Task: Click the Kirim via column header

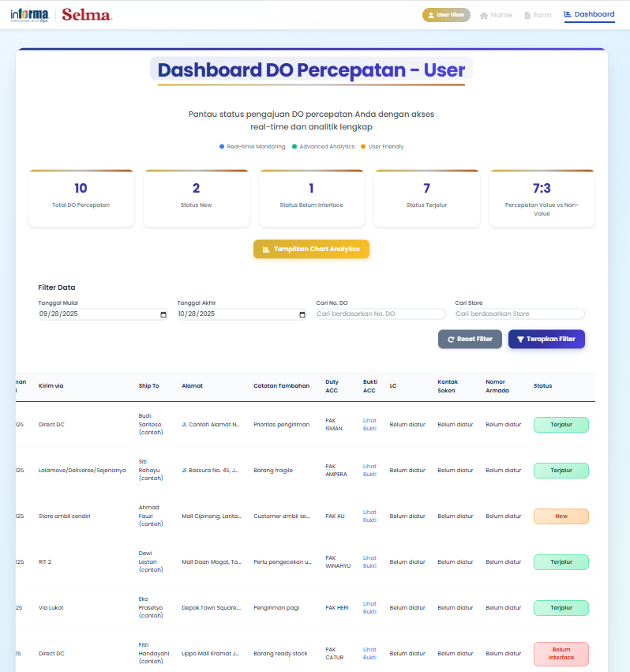Action: click(x=51, y=385)
